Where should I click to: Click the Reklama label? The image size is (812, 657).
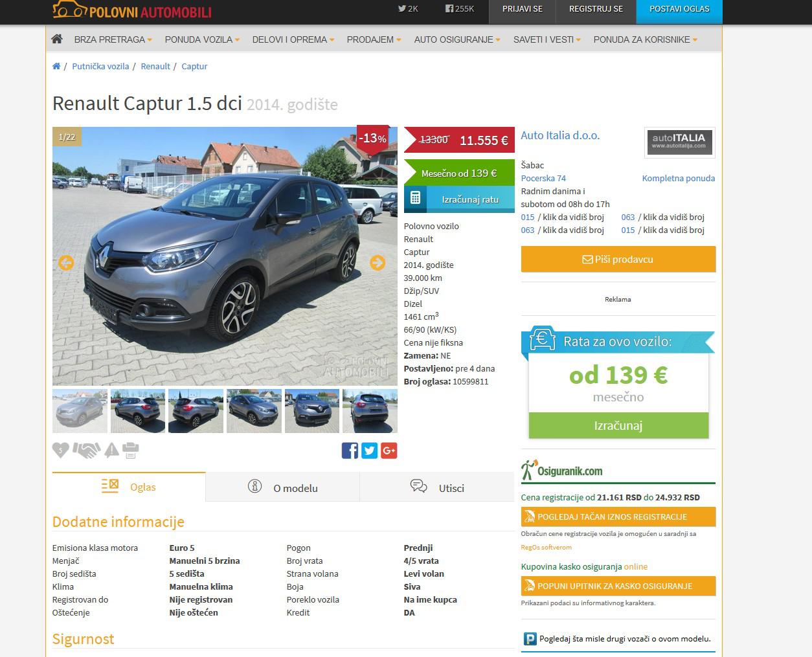618,299
